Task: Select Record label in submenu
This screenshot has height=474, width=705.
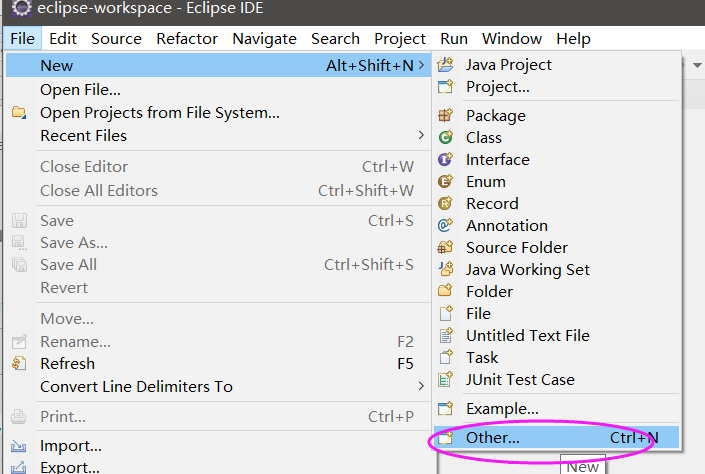Action: click(x=492, y=204)
